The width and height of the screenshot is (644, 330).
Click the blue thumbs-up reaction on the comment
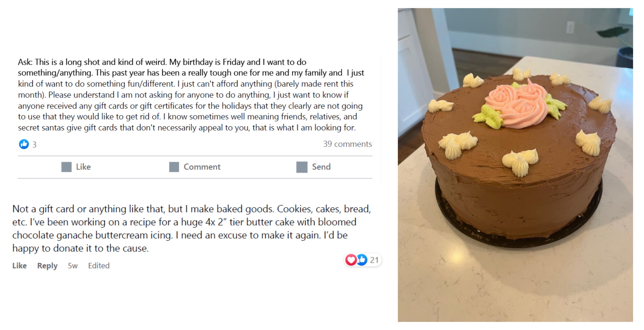click(x=362, y=260)
